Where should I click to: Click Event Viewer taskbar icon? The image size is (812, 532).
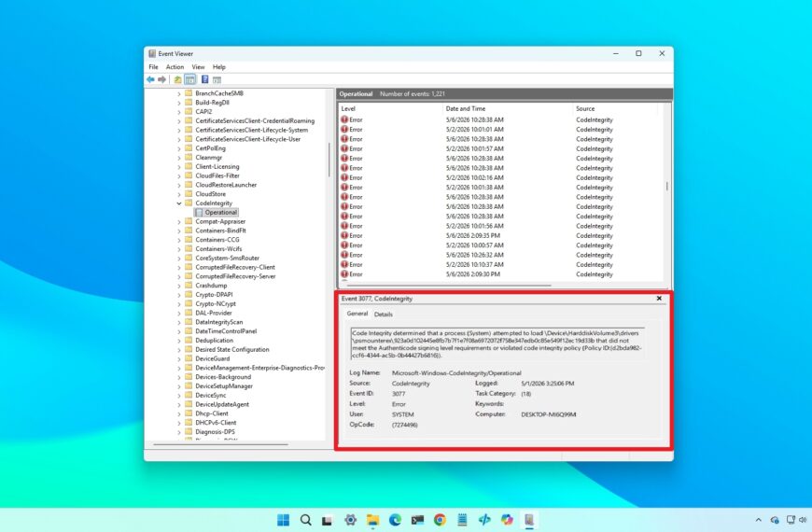pyautogui.click(x=528, y=520)
